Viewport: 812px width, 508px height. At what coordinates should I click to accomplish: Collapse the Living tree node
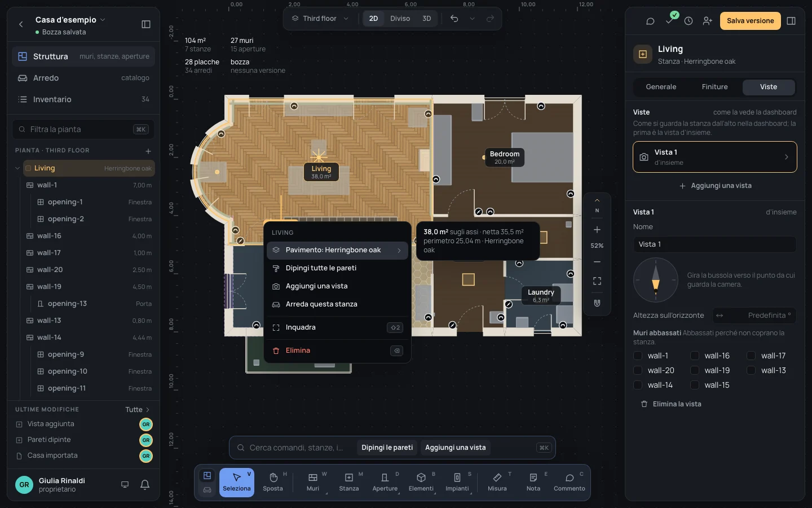click(x=17, y=168)
